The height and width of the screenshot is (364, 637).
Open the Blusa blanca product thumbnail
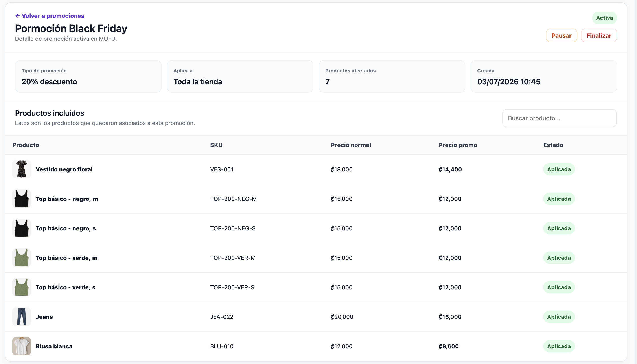coord(22,346)
